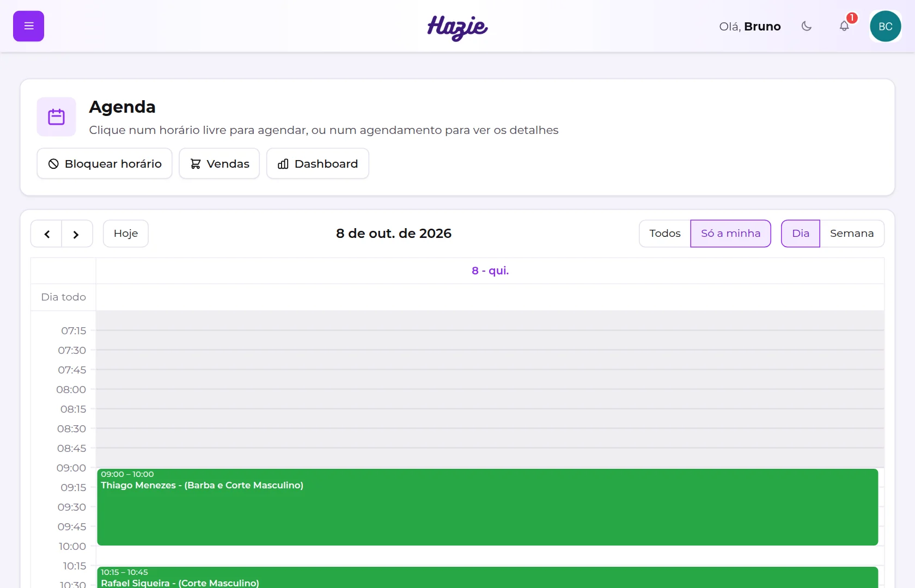Select Só a minha filter
The width and height of the screenshot is (915, 588).
pyautogui.click(x=731, y=234)
